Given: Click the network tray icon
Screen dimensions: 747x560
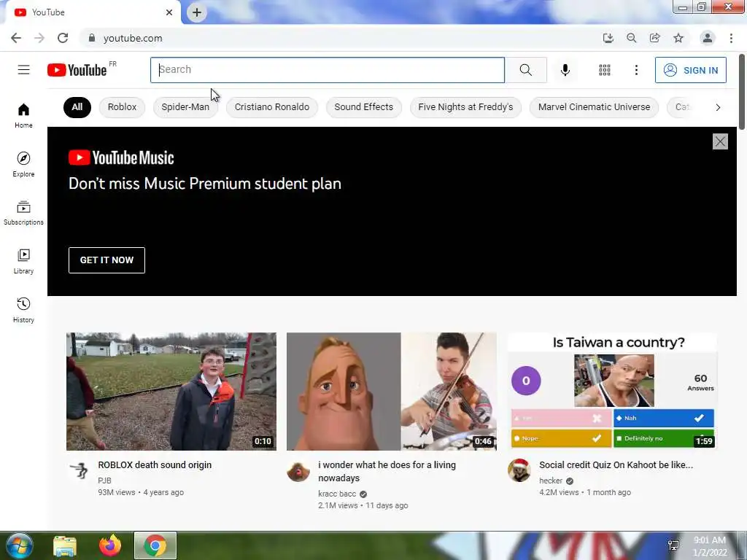Looking at the screenshot, I should tap(673, 545).
